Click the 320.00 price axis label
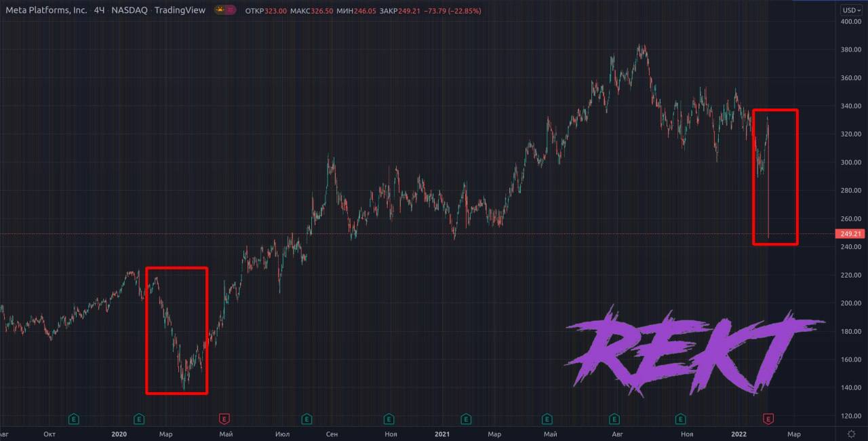 pyautogui.click(x=851, y=134)
